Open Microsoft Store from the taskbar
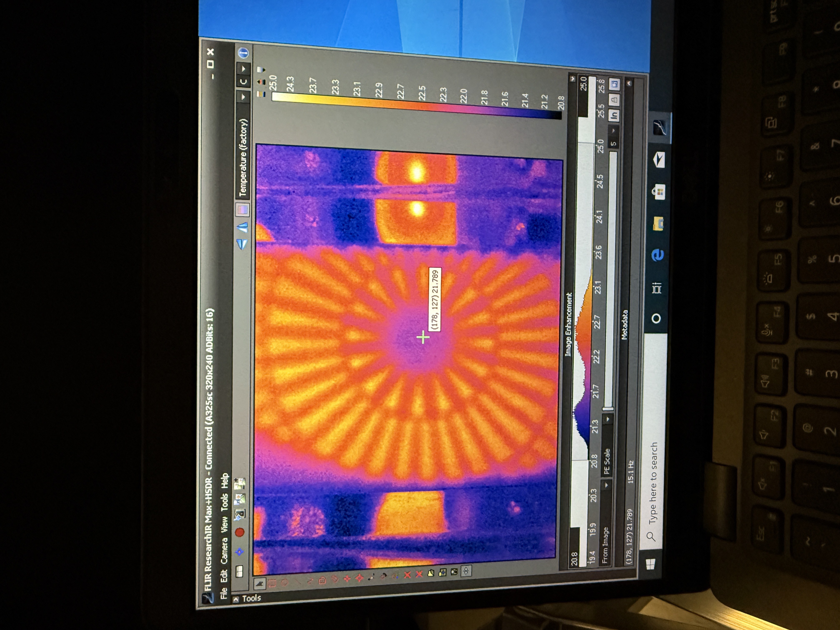The image size is (840, 630). point(659,192)
